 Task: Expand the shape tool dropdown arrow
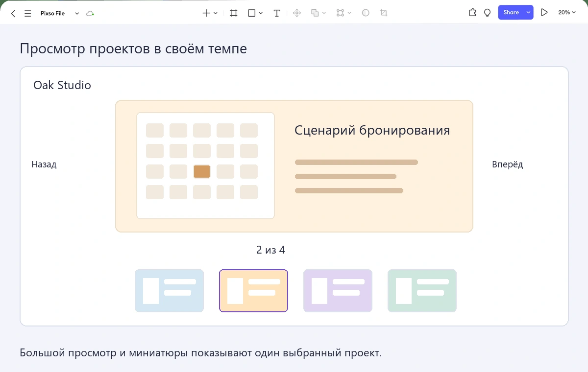[x=261, y=13]
